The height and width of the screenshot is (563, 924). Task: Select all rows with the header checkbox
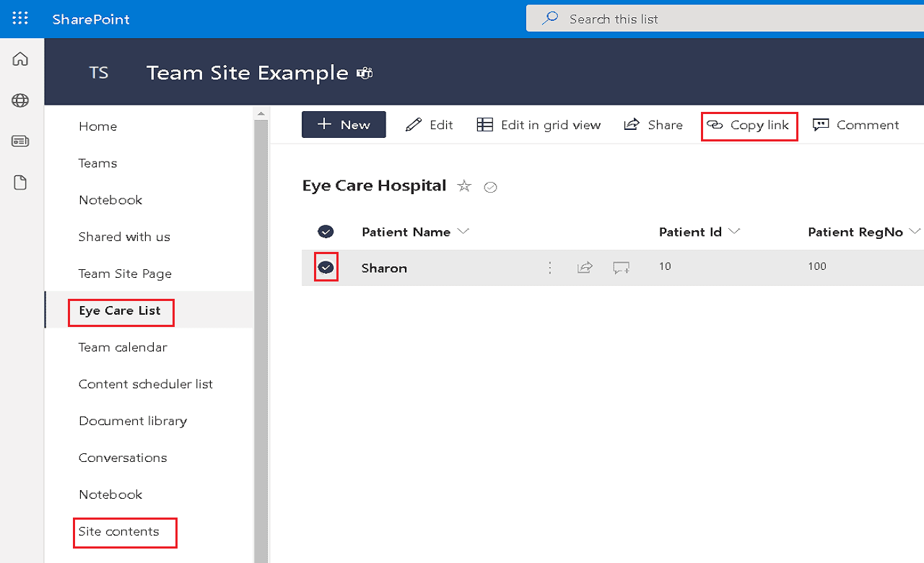[326, 232]
